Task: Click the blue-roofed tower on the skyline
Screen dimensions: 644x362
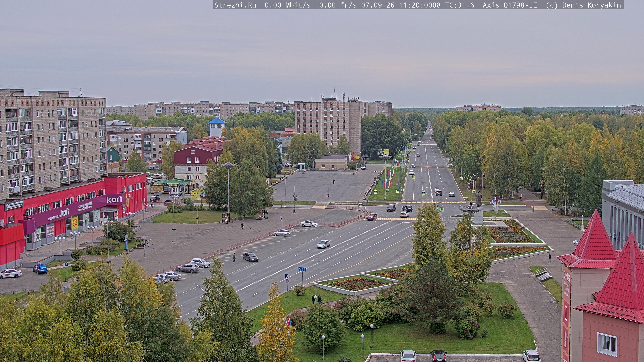Action: [217, 127]
